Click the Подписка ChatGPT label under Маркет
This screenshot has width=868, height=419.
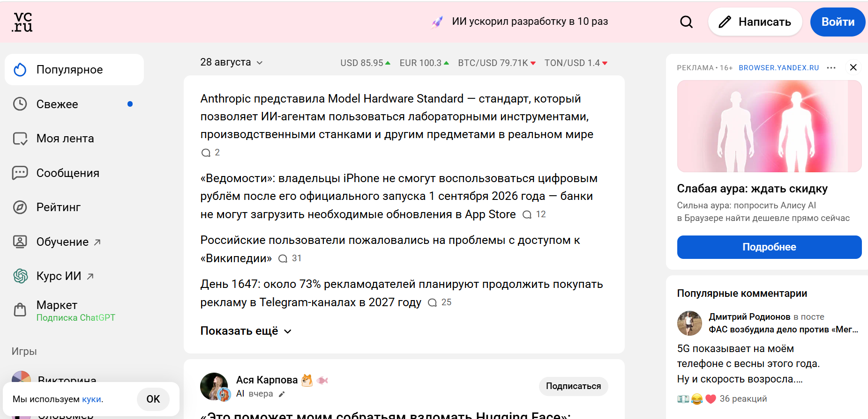(76, 318)
